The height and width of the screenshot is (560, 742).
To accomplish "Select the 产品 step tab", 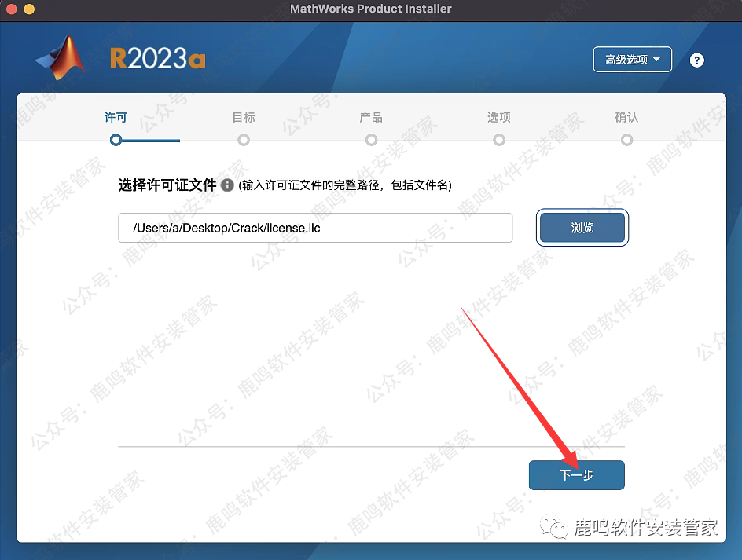I will [x=371, y=117].
